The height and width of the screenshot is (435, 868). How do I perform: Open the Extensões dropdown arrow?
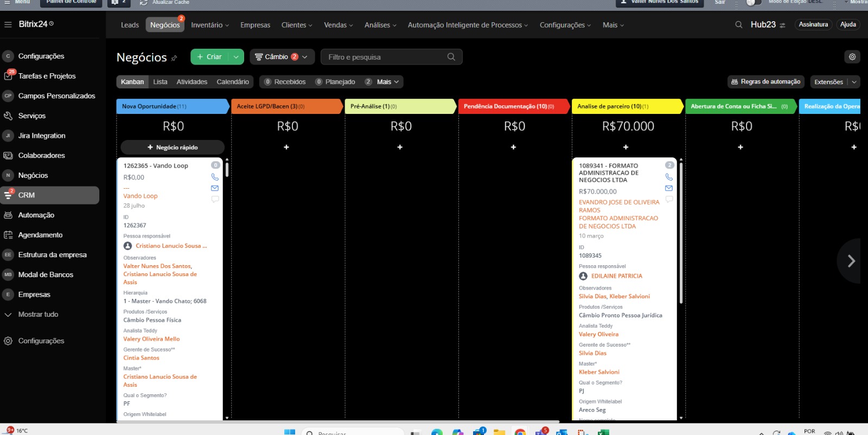(854, 82)
